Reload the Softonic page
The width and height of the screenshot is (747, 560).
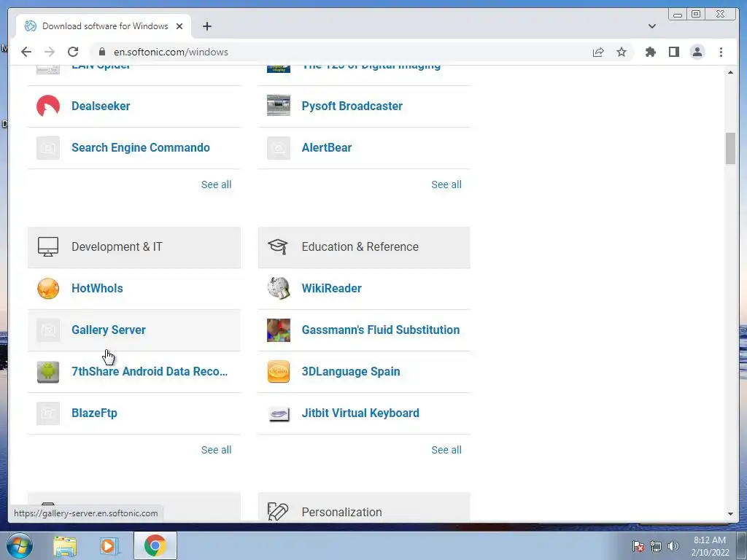tap(73, 52)
